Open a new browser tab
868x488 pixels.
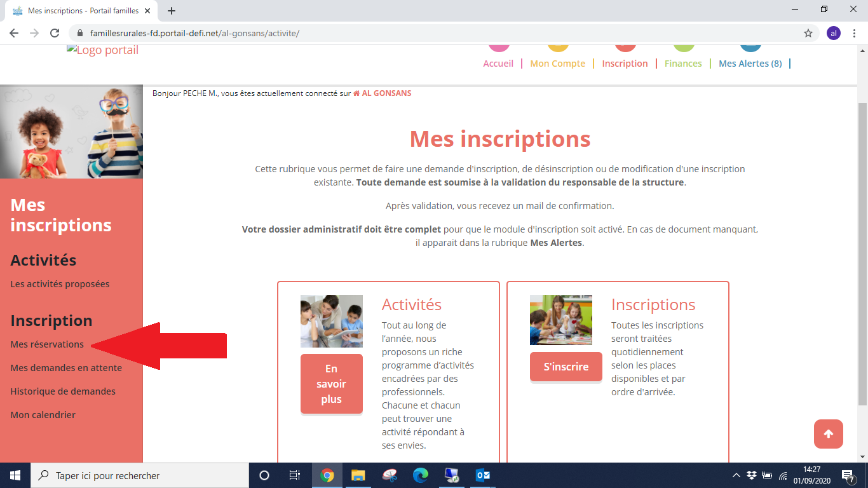coord(171,11)
